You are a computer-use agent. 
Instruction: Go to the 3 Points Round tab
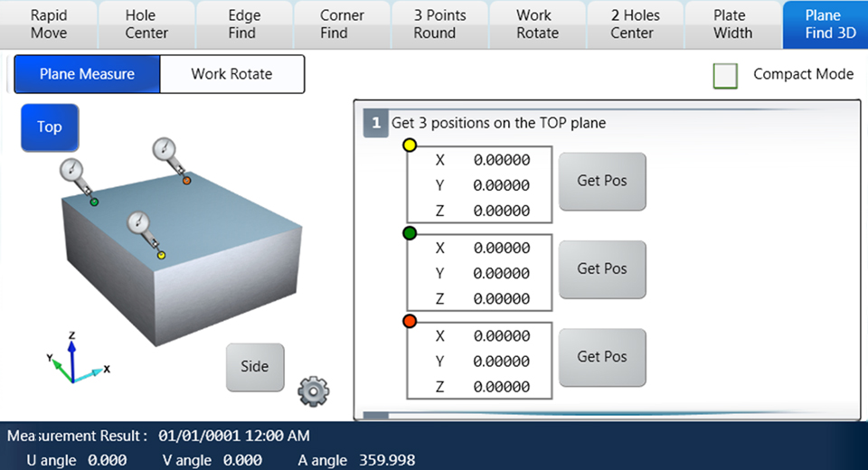coord(440,24)
